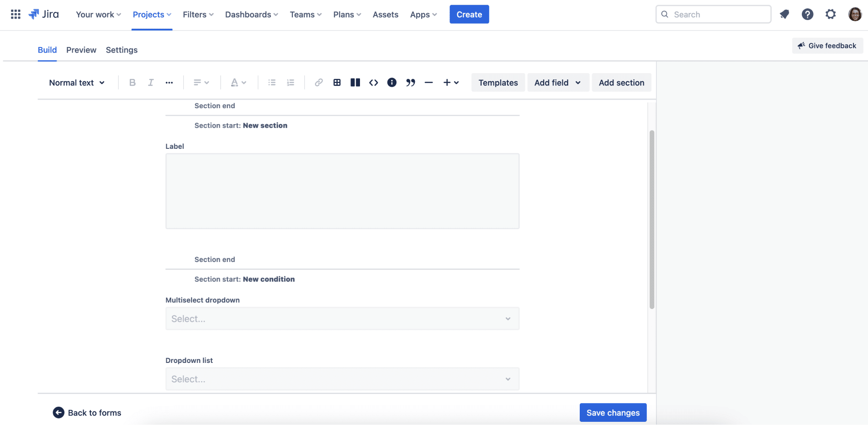The height and width of the screenshot is (425, 868).
Task: Open the user profile avatar
Action: (x=855, y=14)
